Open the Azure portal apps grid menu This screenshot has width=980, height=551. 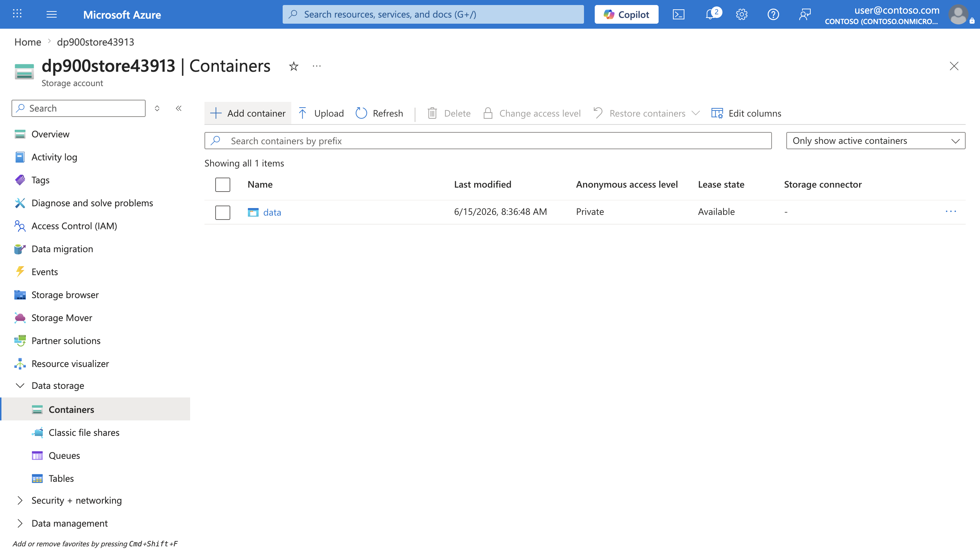(x=17, y=14)
